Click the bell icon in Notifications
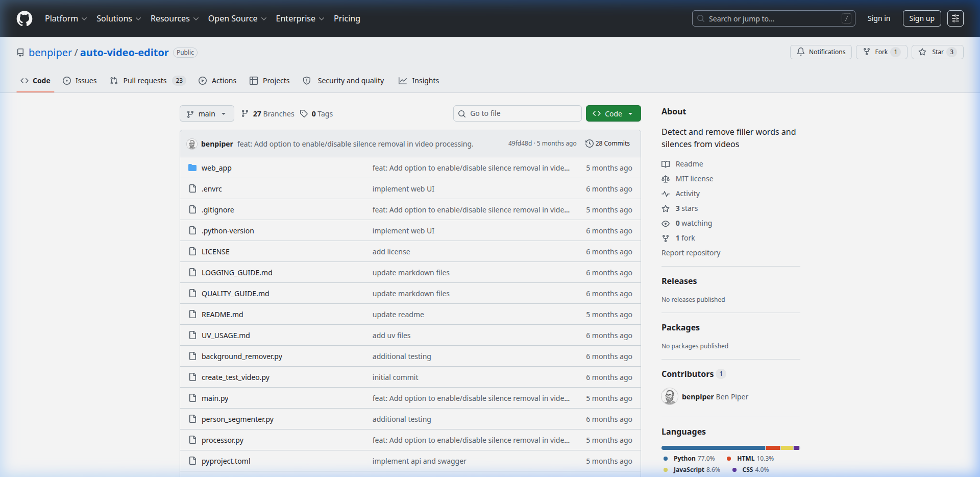Screen dimensions: 980x477 801,52
